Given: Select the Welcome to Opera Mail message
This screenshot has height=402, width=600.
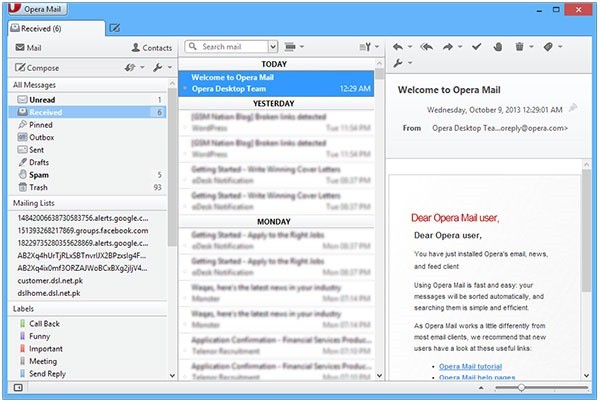Looking at the screenshot, I should point(276,83).
